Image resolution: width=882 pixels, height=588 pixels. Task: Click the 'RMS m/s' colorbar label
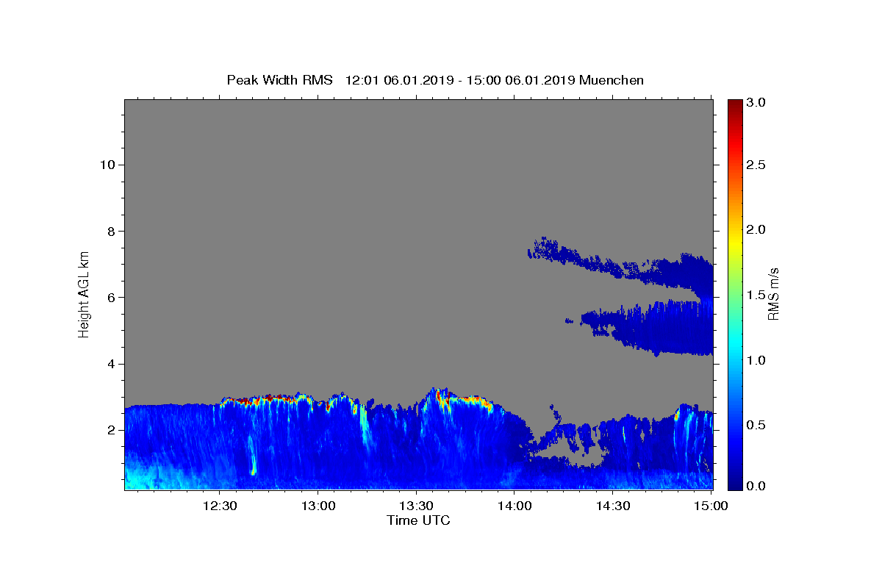(x=772, y=293)
